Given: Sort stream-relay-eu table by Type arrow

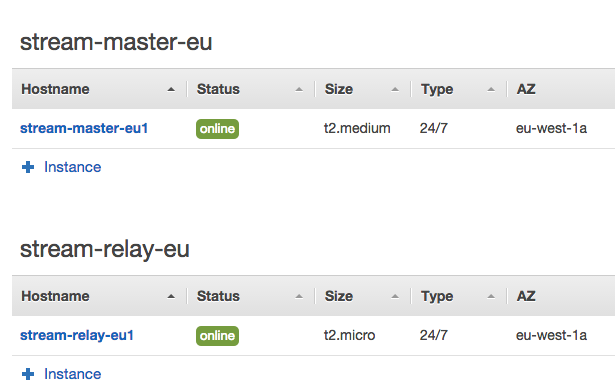Looking at the screenshot, I should click(x=491, y=296).
